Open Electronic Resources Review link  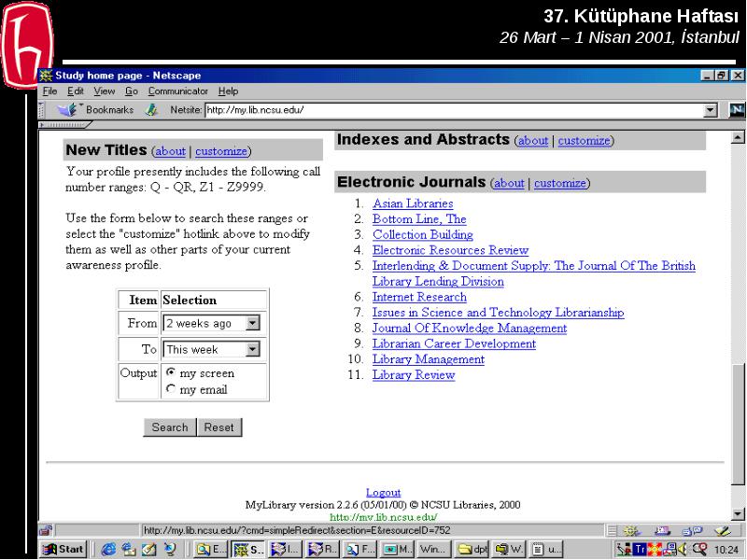click(x=450, y=250)
